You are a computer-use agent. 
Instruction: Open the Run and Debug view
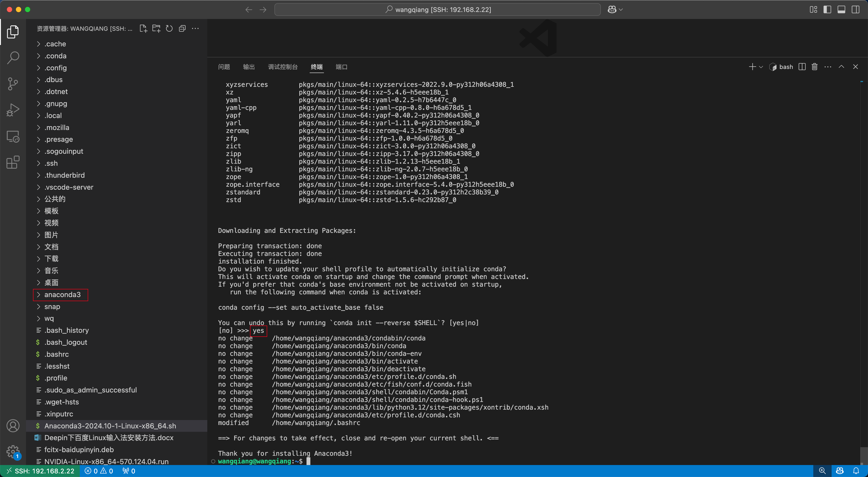point(13,110)
